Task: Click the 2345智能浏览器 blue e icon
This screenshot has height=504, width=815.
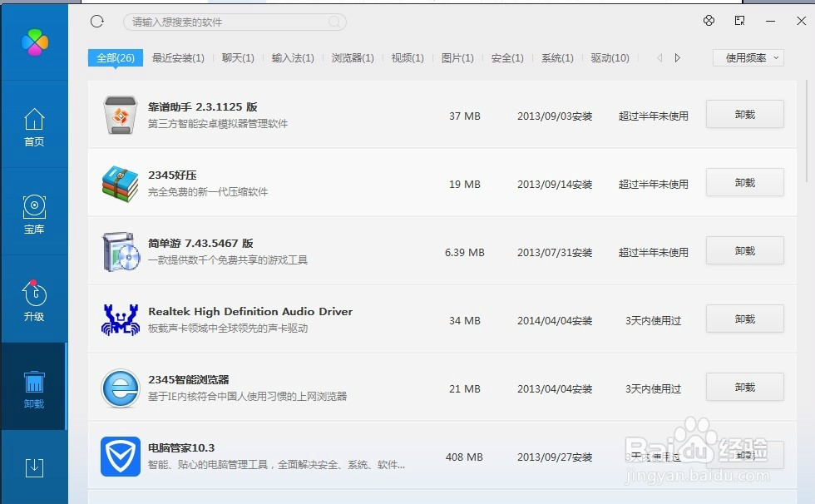Action: click(x=121, y=388)
